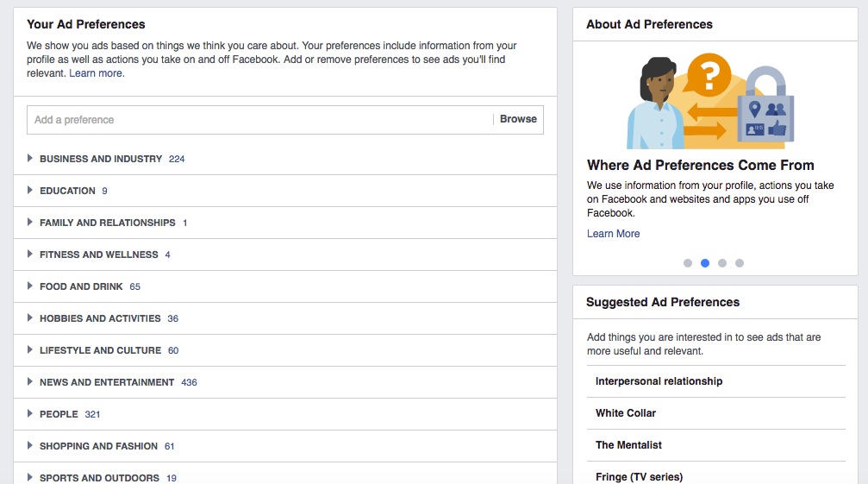Screen dimensions: 868x484
Task: Select the first carousel dot
Action: pyautogui.click(x=688, y=263)
